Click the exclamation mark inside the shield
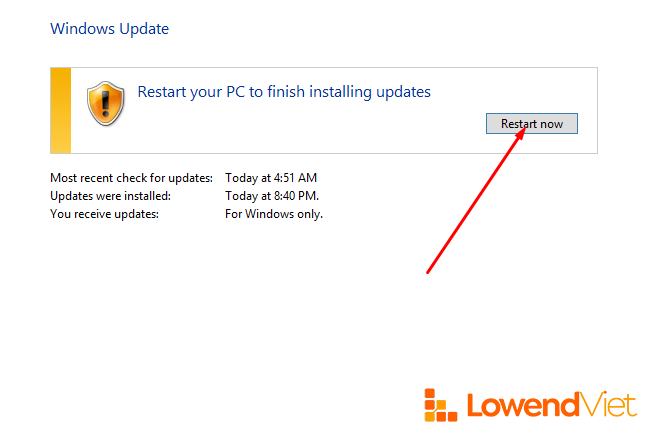This screenshot has width=655, height=439. pos(105,101)
